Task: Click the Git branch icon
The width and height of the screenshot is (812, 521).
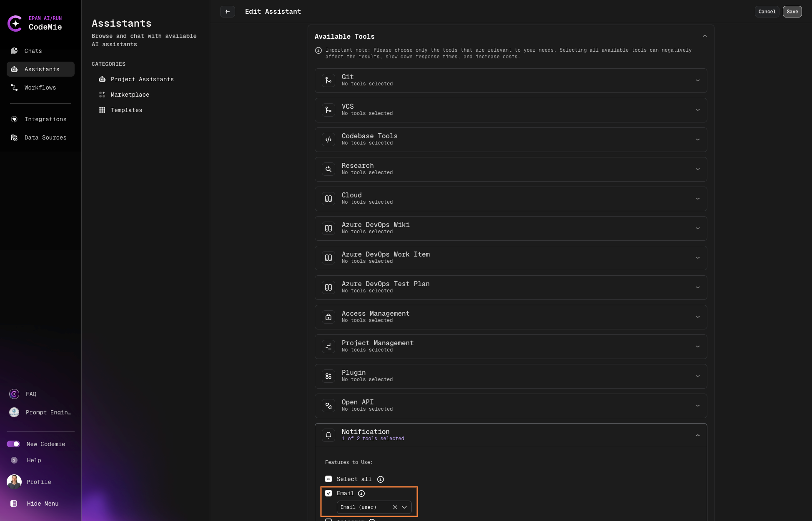Action: point(328,80)
